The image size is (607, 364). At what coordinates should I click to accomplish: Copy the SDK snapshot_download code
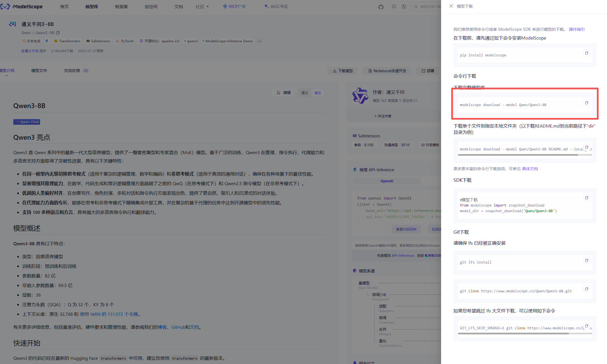click(586, 198)
